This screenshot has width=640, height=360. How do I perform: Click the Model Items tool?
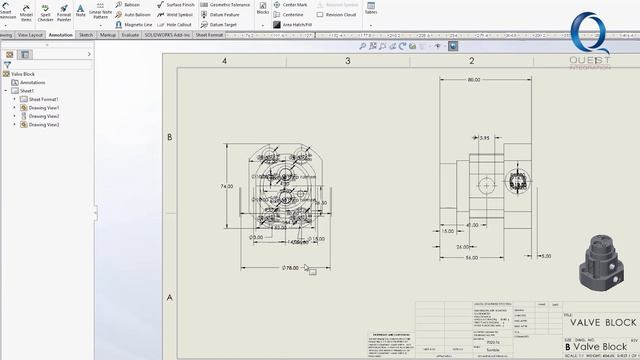click(26, 13)
